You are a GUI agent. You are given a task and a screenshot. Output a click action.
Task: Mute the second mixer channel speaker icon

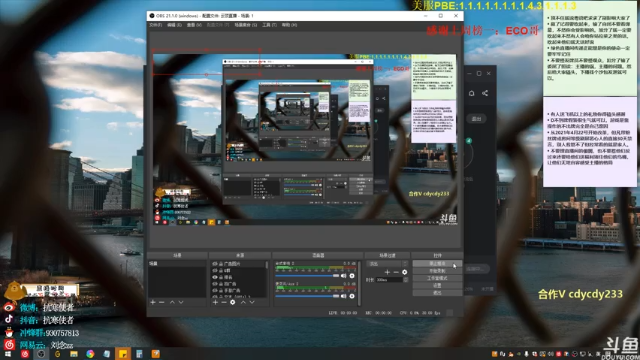point(344,296)
